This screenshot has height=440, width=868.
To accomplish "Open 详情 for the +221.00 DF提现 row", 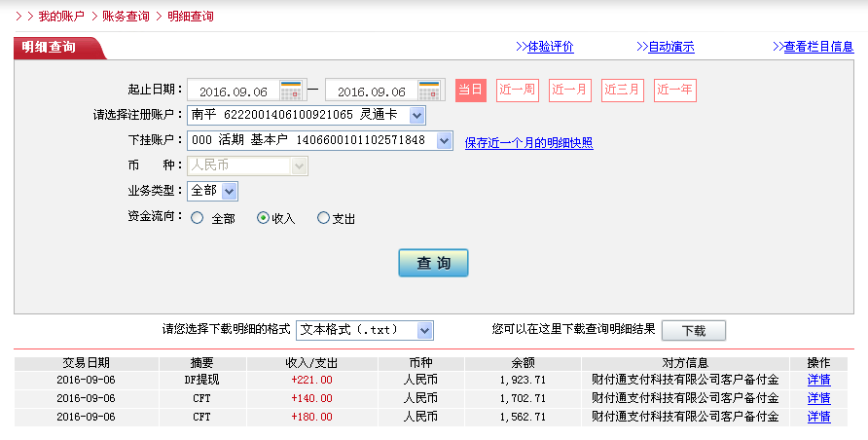I will pos(818,380).
